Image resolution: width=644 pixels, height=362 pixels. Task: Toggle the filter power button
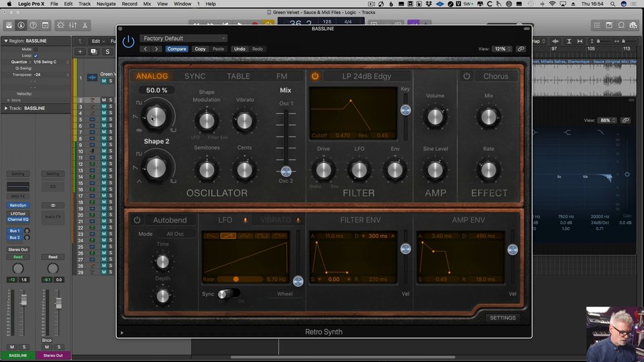[315, 76]
